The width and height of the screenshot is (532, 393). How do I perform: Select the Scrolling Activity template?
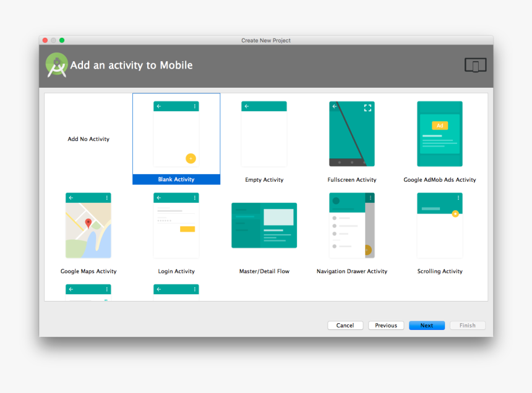tap(439, 226)
